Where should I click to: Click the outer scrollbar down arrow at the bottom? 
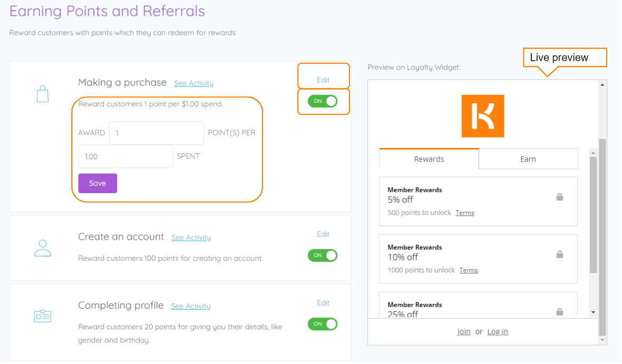602,340
